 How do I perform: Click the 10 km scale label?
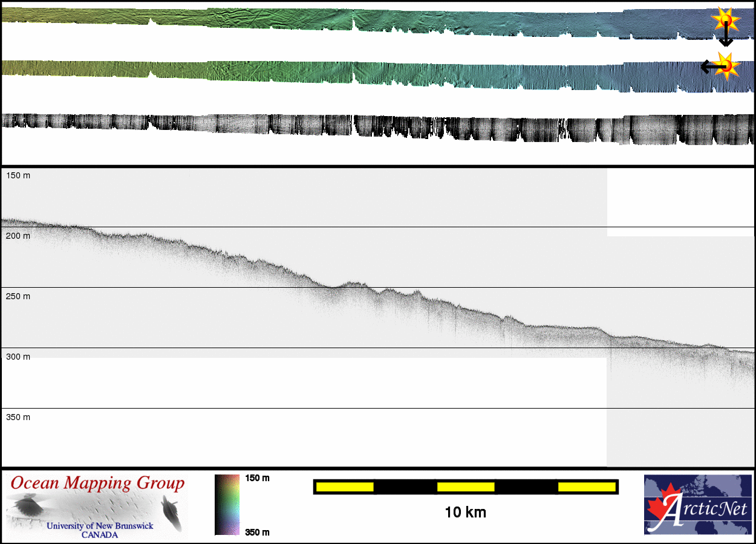[465, 513]
